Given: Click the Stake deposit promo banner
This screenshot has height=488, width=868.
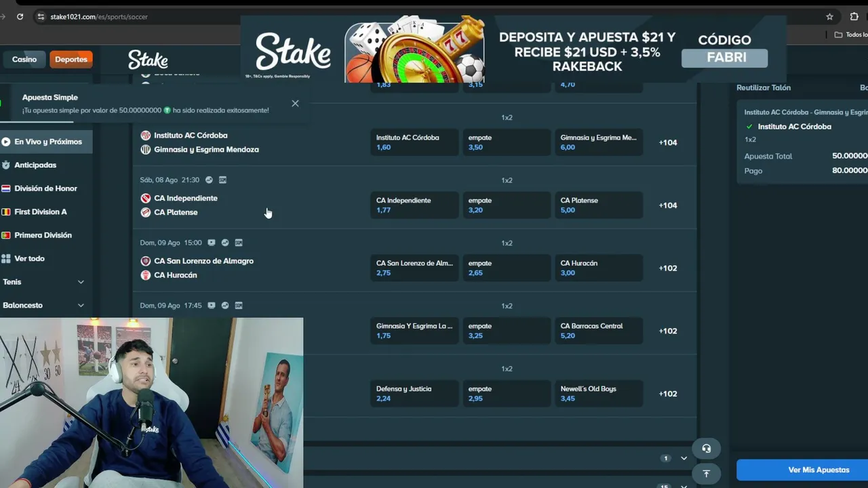Looking at the screenshot, I should coord(513,49).
